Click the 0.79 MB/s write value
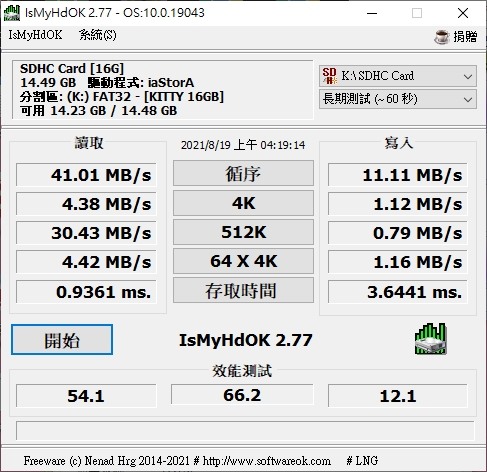The height and width of the screenshot is (472, 487). [398, 233]
